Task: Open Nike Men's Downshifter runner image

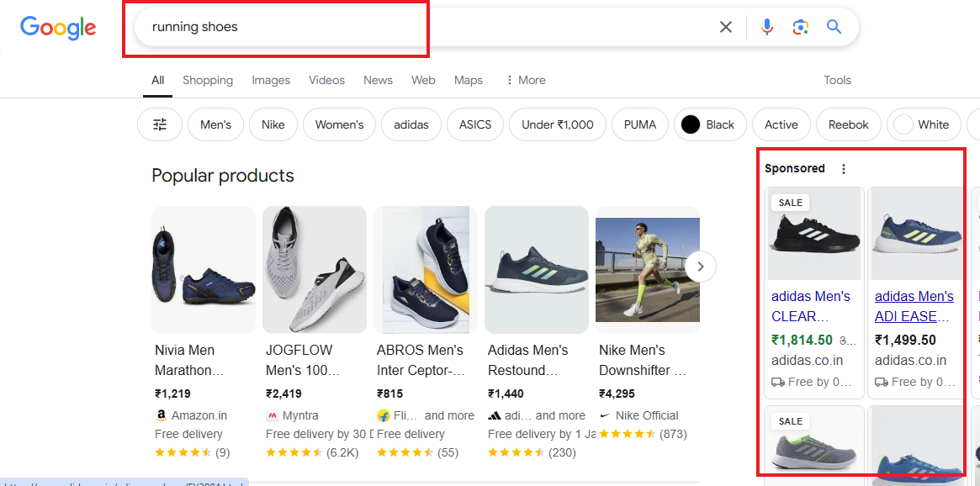Action: 648,270
